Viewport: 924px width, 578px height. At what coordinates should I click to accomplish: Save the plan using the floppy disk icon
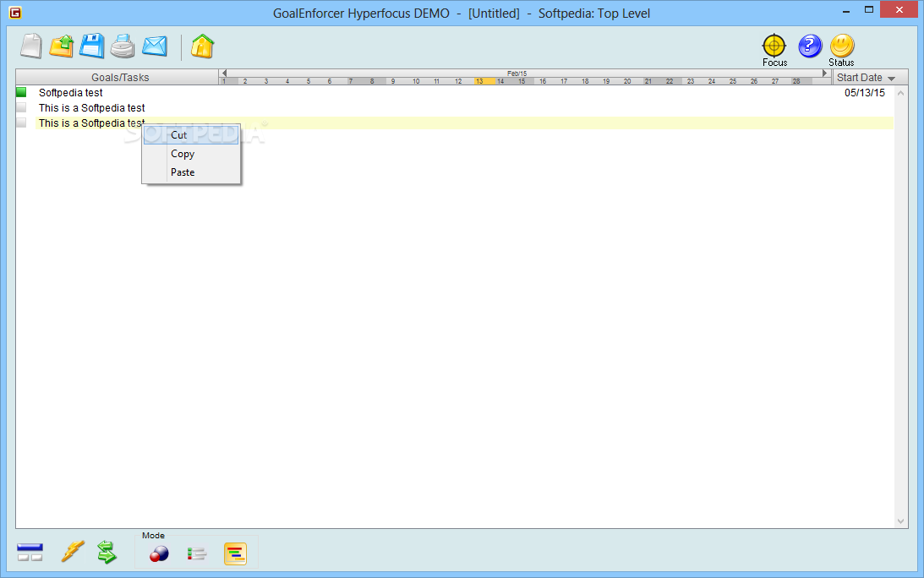tap(92, 46)
